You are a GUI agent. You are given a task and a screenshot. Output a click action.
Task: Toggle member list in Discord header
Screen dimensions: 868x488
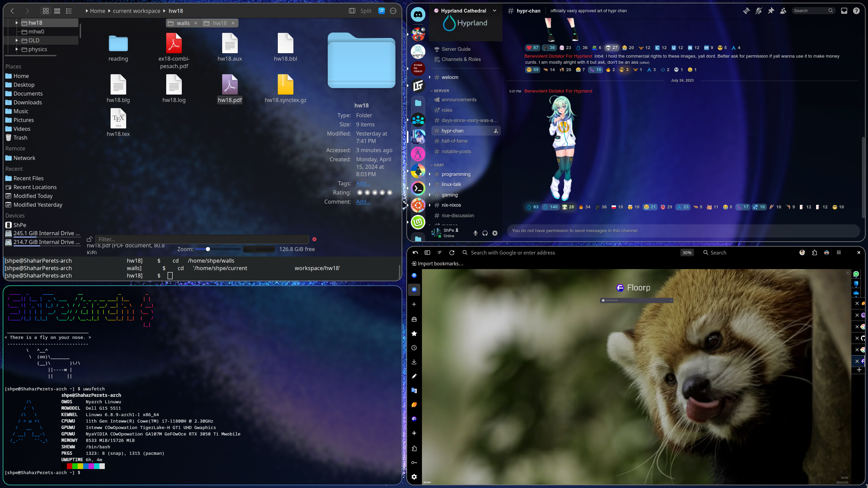[x=783, y=11]
